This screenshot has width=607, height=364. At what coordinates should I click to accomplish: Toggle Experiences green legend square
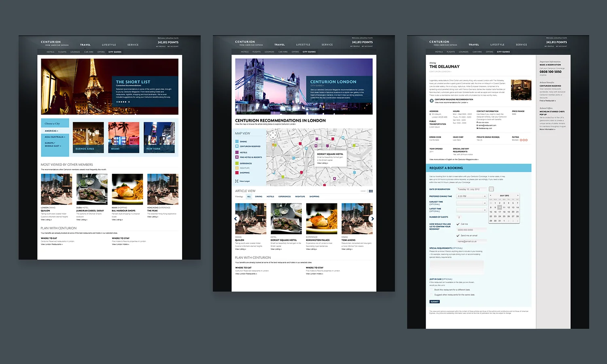237,163
